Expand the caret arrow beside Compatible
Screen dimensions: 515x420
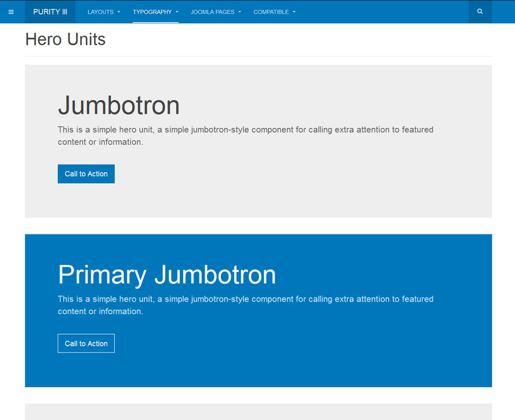tap(294, 12)
